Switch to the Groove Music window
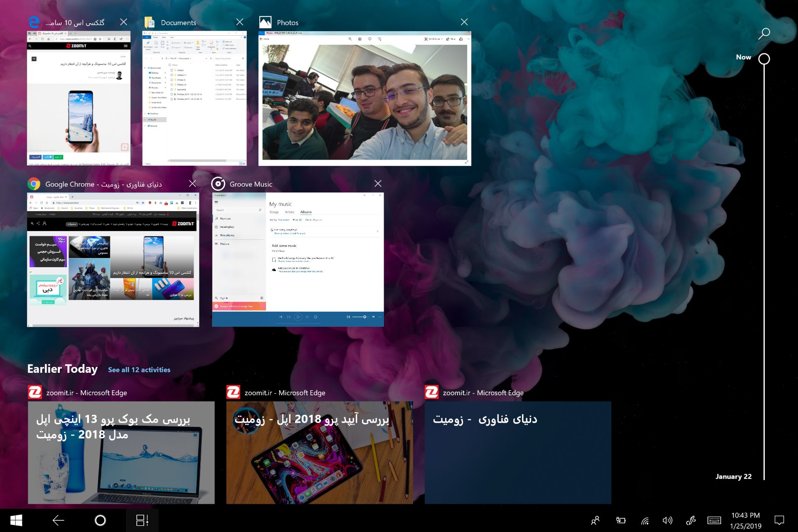 coord(298,260)
